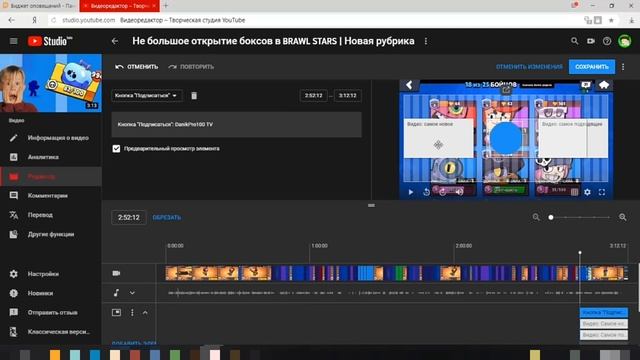This screenshot has height=360, width=640.
Task: Open the preview player settings gear
Action: point(587,192)
